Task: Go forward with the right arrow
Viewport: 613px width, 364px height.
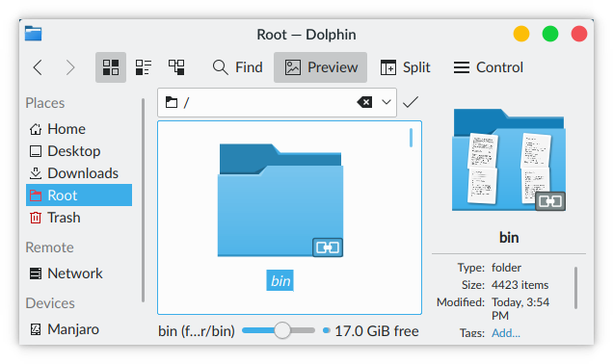Action: [x=70, y=67]
